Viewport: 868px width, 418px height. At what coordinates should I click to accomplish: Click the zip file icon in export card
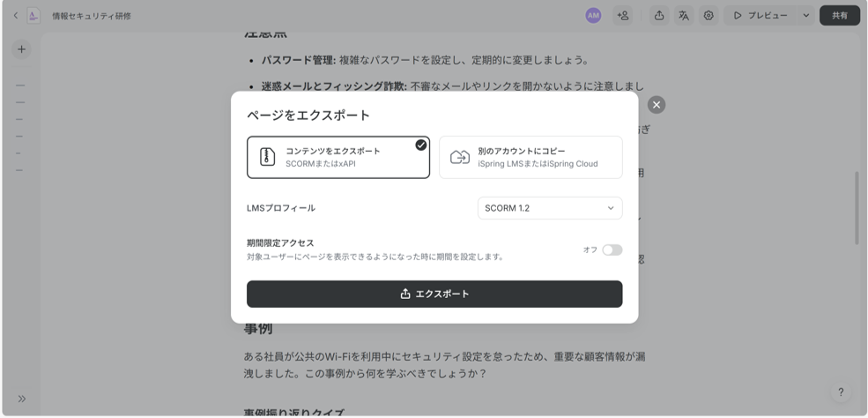(267, 157)
